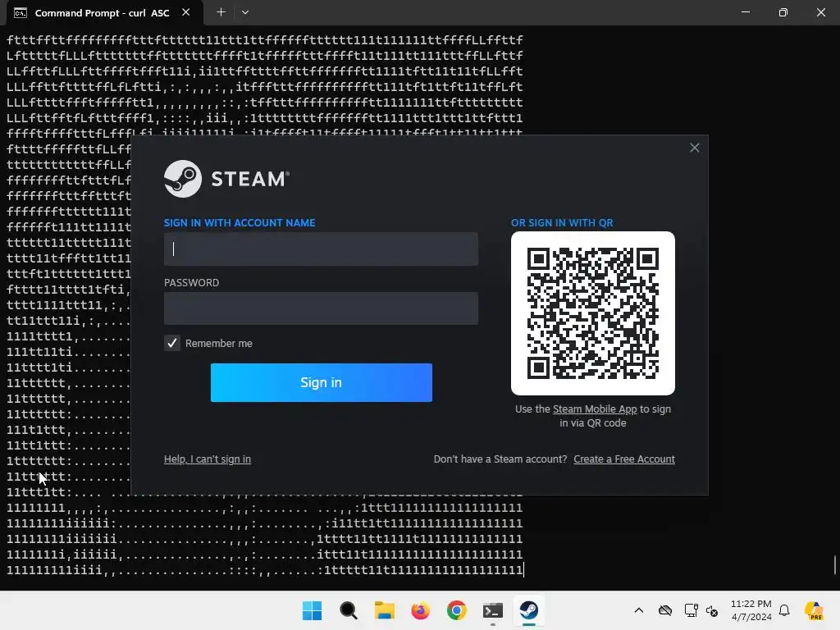Close the Command Prompt tab

186,12
